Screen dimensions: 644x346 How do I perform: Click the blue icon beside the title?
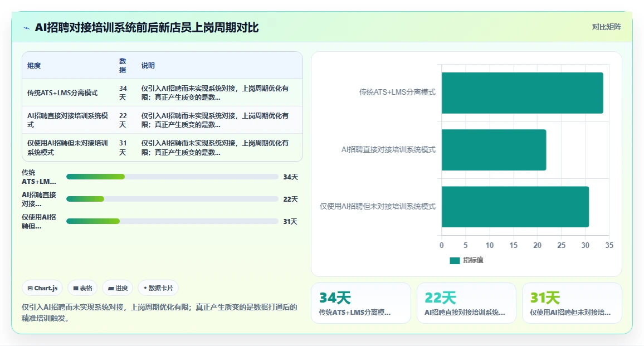(27, 28)
